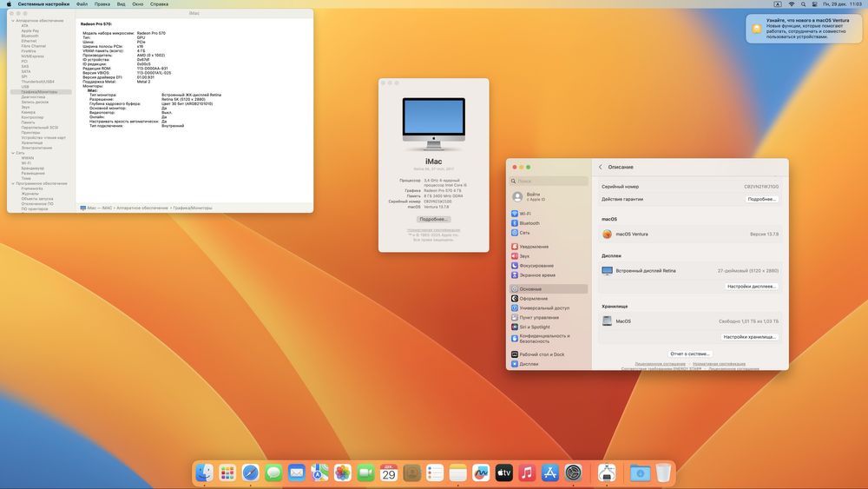Open Дисплеи in Settings sidebar
Screen dimensions: 868x489
click(549, 364)
